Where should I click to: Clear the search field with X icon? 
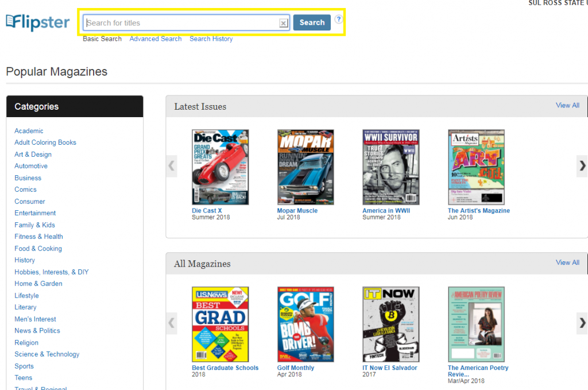pyautogui.click(x=284, y=23)
